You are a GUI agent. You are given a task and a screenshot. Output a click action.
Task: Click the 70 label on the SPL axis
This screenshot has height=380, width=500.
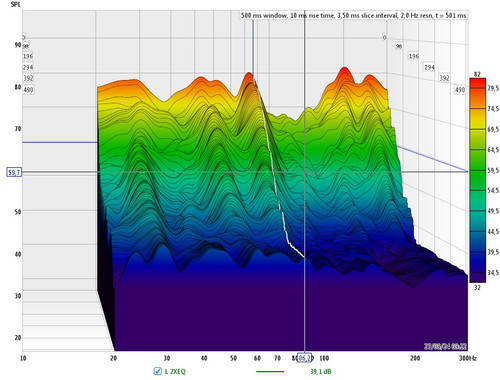point(18,128)
